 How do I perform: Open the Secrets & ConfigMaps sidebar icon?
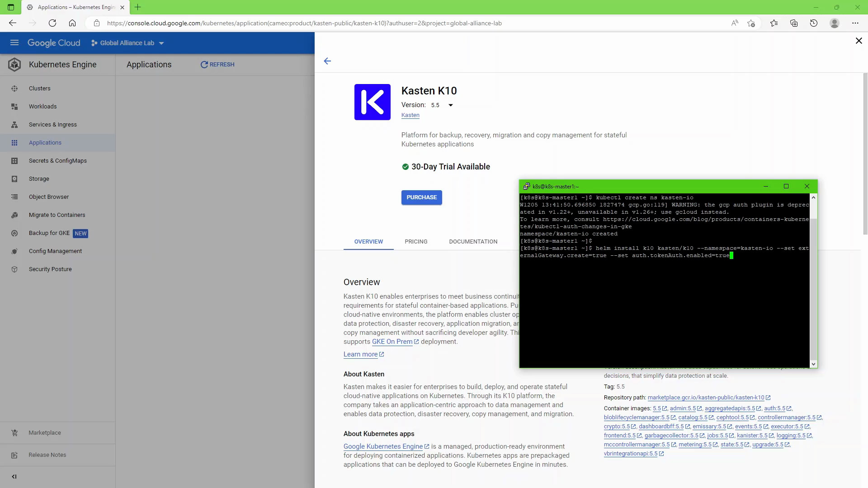click(x=14, y=161)
